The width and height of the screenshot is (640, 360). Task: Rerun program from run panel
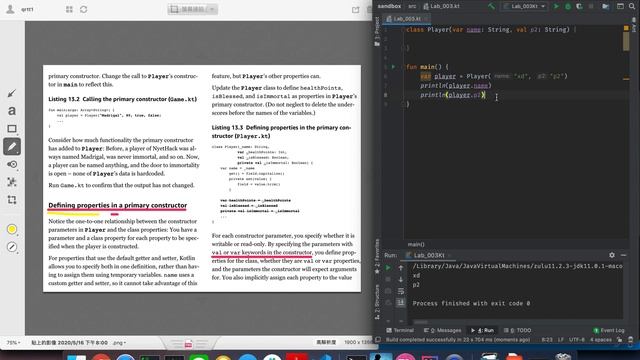tap(388, 268)
